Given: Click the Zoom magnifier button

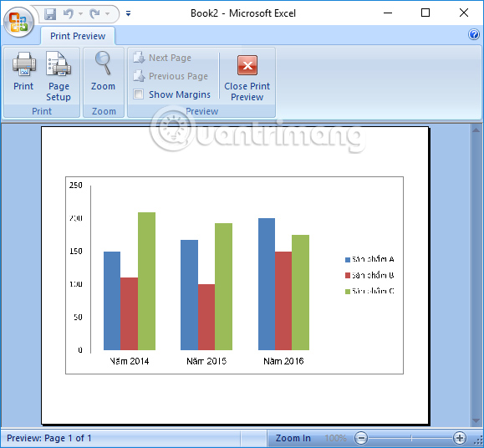Looking at the screenshot, I should [103, 72].
